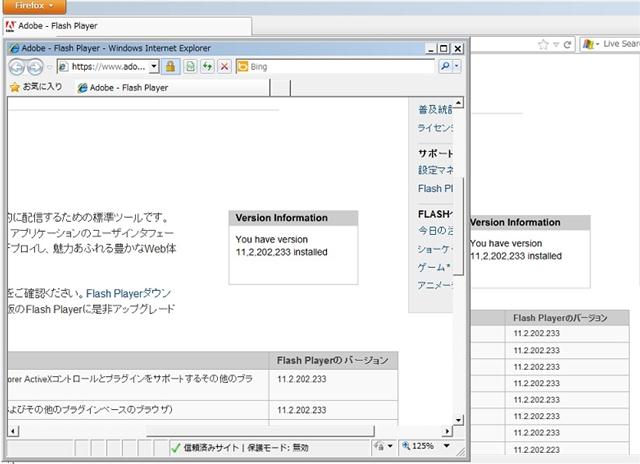This screenshot has height=464, width=640.
Task: Bookmark the page with Firefox star icon
Action: (543, 44)
